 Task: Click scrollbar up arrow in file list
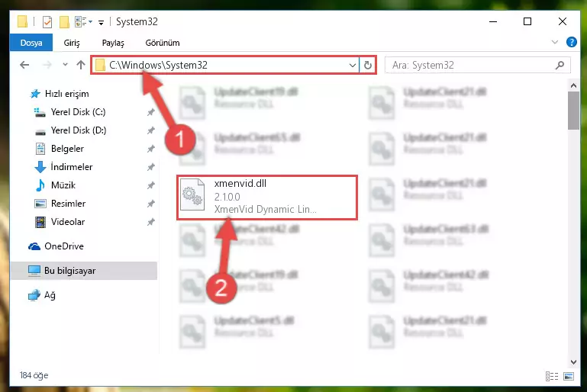click(573, 85)
